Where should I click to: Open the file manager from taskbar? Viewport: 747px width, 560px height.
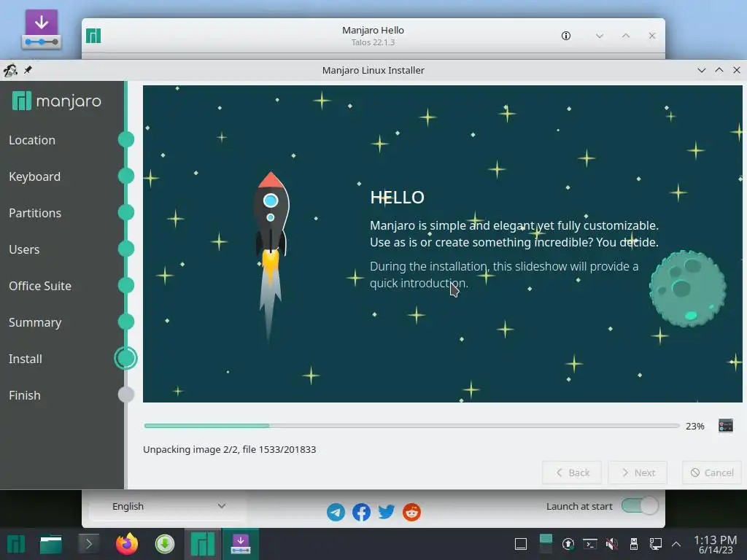(51, 544)
